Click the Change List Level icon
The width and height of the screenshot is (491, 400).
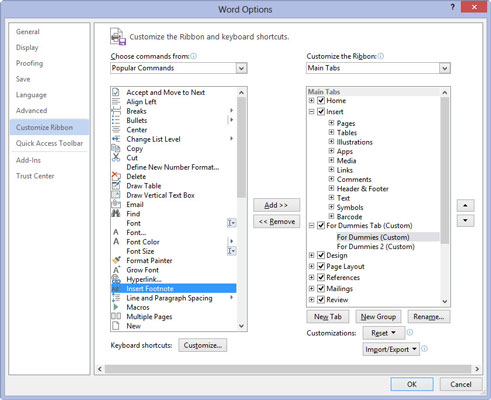(x=116, y=139)
